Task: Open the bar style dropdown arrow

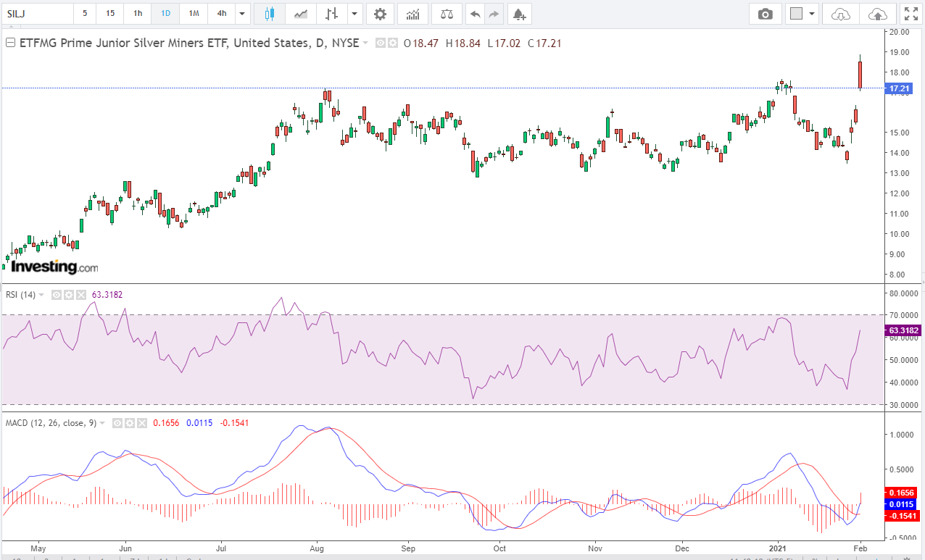Action: point(354,14)
